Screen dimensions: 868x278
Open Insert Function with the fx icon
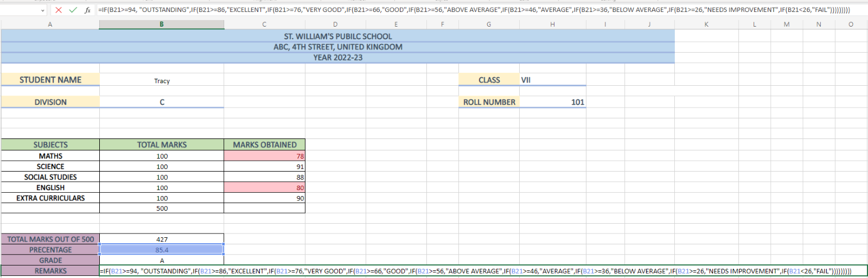87,10
